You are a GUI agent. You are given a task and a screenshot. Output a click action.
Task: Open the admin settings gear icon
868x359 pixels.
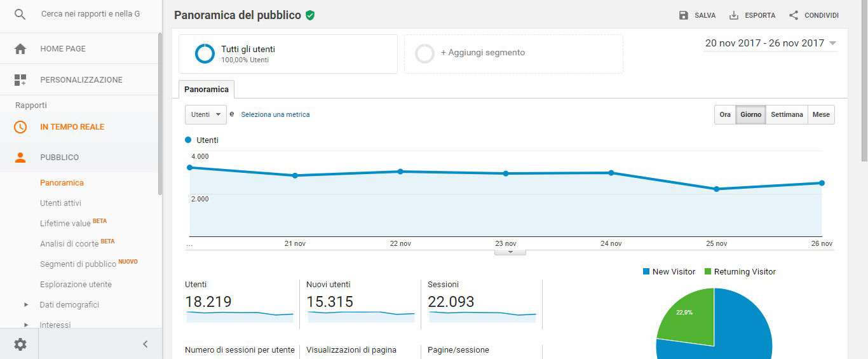[20, 344]
